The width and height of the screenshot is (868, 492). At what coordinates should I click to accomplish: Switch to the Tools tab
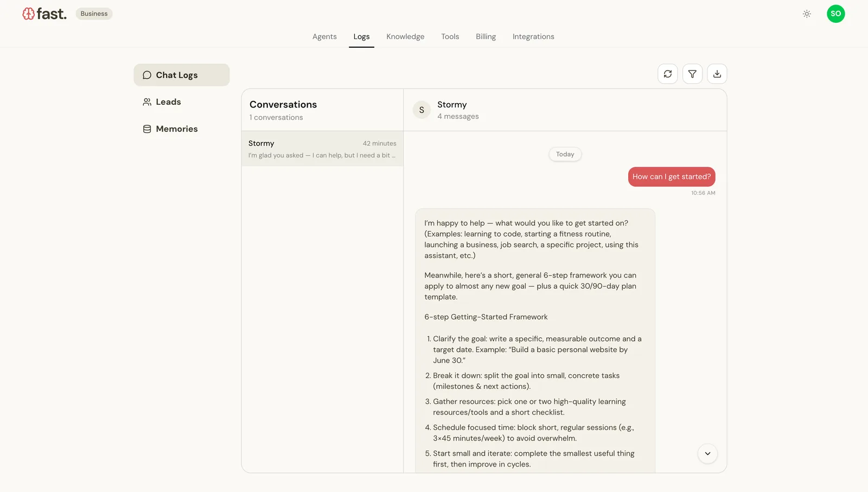450,36
